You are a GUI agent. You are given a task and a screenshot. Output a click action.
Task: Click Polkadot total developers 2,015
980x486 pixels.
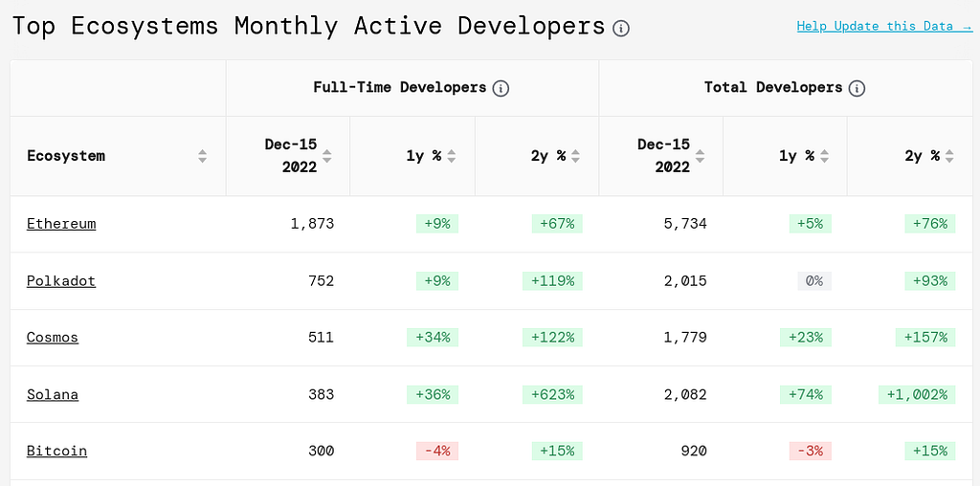(685, 281)
